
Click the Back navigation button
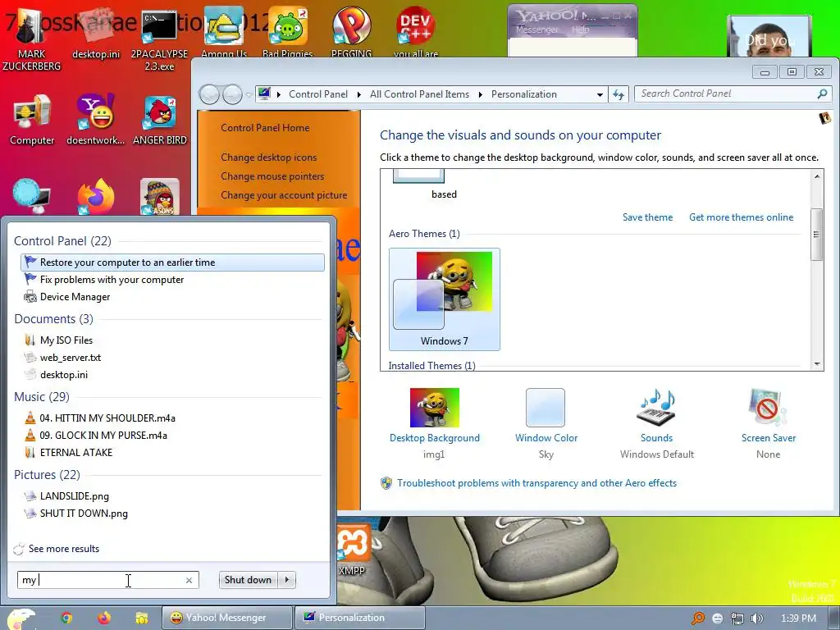tap(209, 95)
